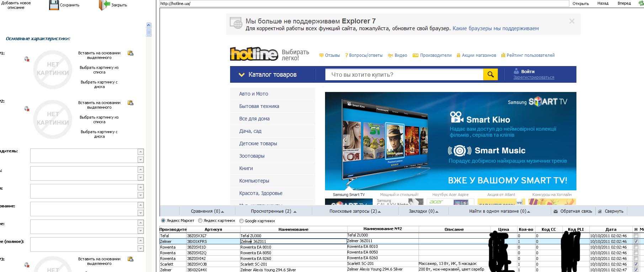Click the Назад navigation button

click(603, 3)
